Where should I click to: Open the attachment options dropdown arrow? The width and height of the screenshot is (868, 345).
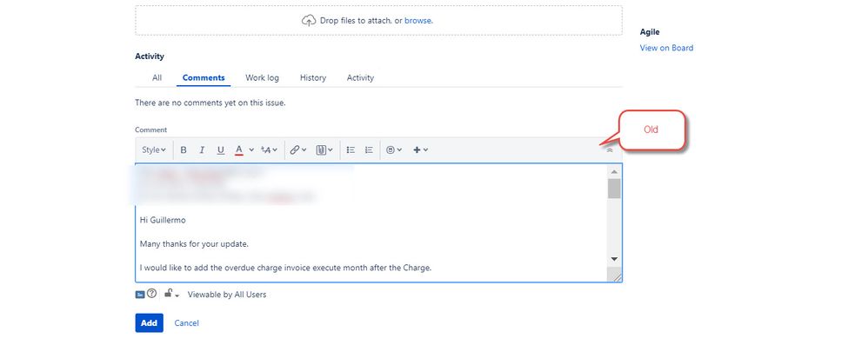click(331, 149)
